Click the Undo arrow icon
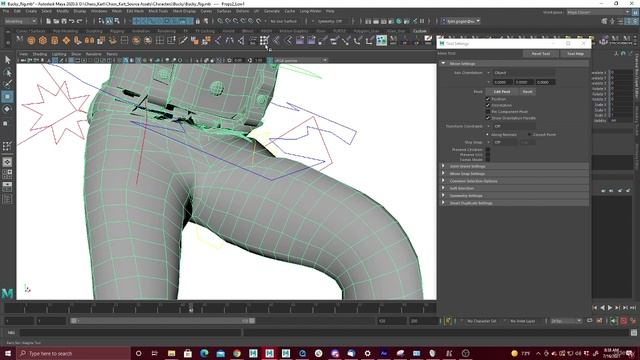Viewport: 640px width, 360px height. point(72,21)
